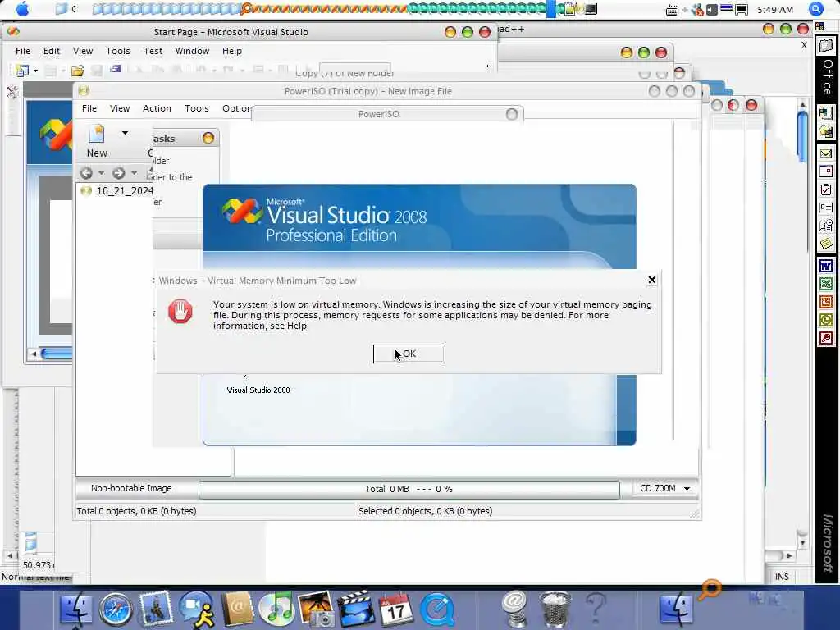
Task: Click OK in the virtual memory dialog
Action: (409, 354)
